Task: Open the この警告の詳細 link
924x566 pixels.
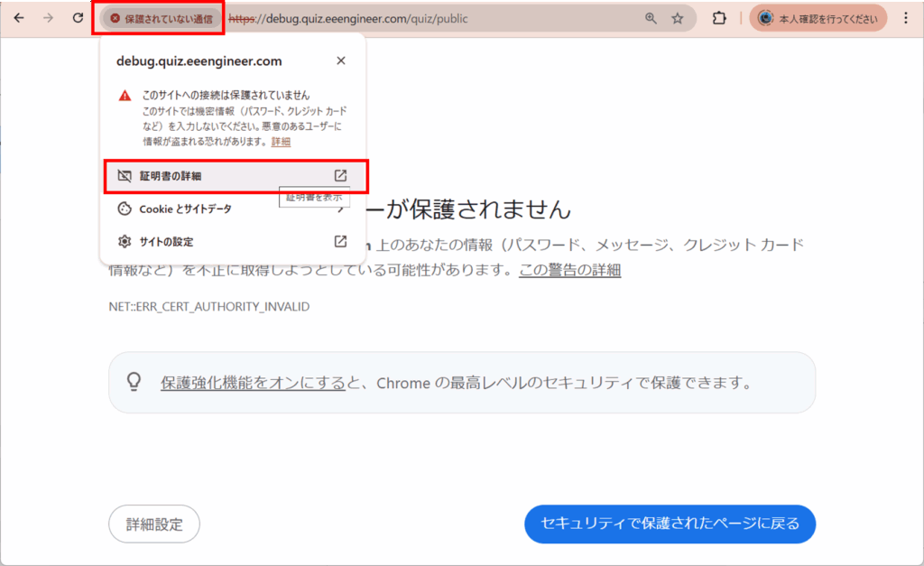Action: (569, 270)
